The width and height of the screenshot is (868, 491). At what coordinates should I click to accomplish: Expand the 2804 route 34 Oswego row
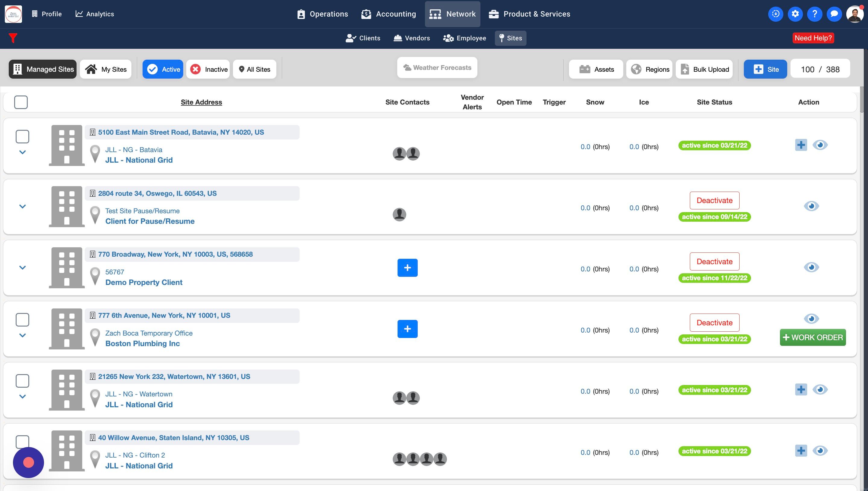click(22, 206)
